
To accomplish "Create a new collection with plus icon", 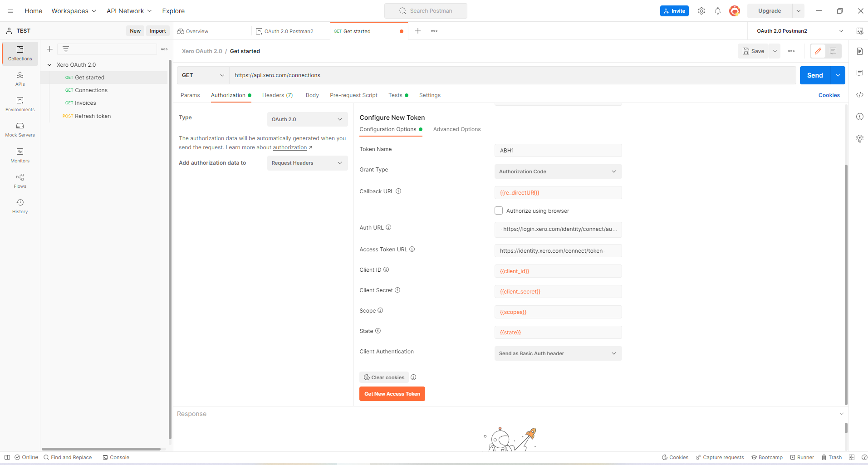I will (50, 49).
